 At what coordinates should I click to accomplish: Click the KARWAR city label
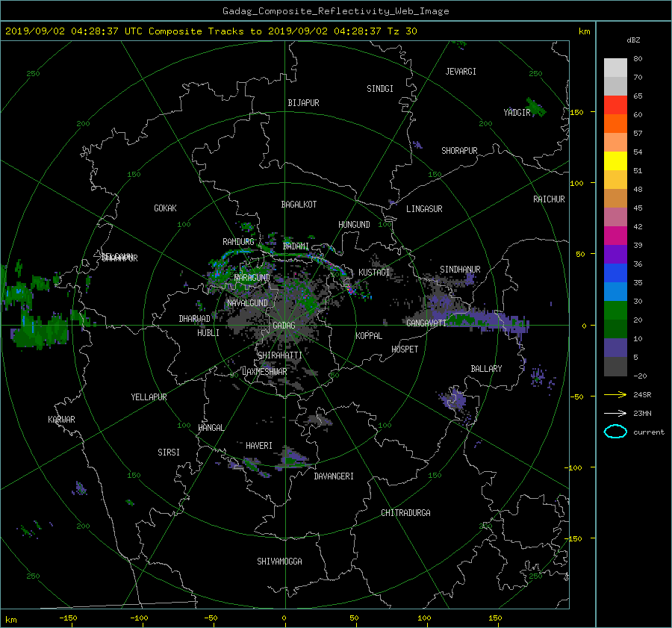[61, 420]
